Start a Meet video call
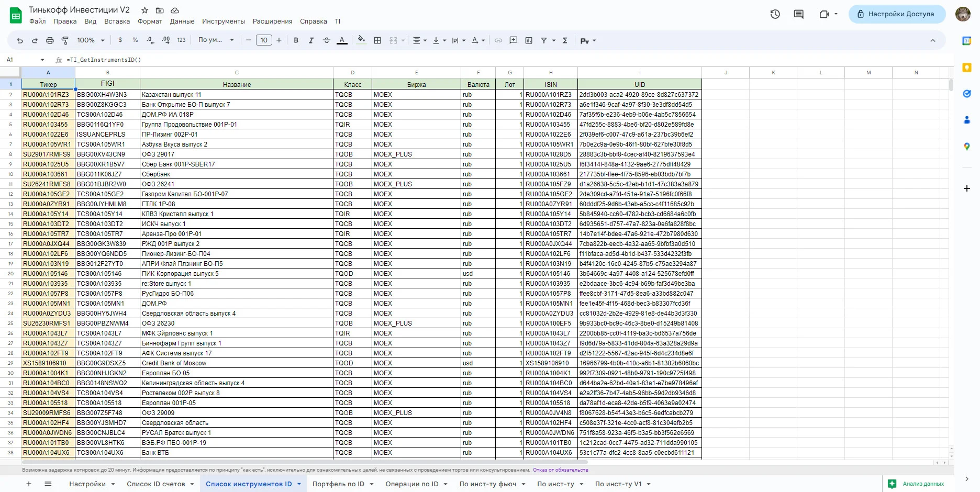 point(825,14)
